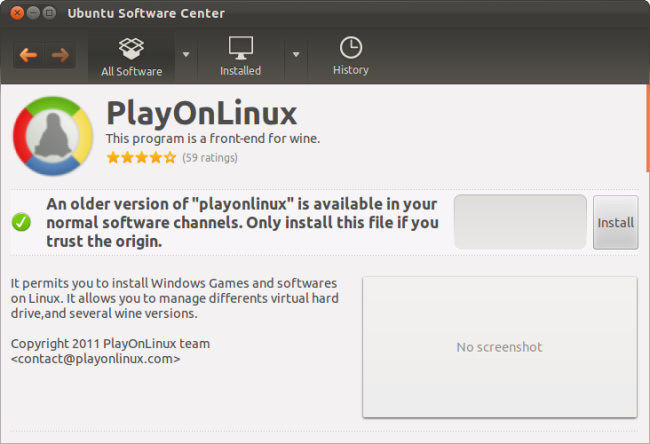Click the forward arrow navigation button
The width and height of the screenshot is (650, 444).
coord(60,55)
